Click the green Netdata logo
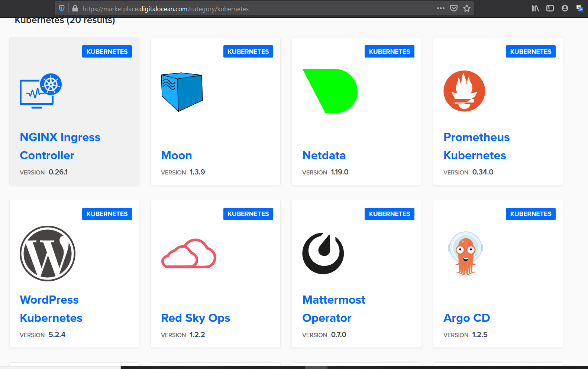 pyautogui.click(x=330, y=91)
